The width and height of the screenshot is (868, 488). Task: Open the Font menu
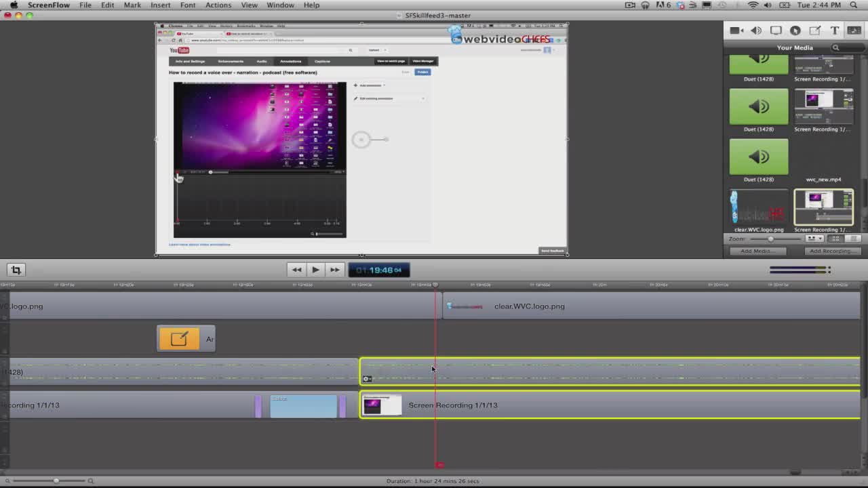(x=188, y=5)
